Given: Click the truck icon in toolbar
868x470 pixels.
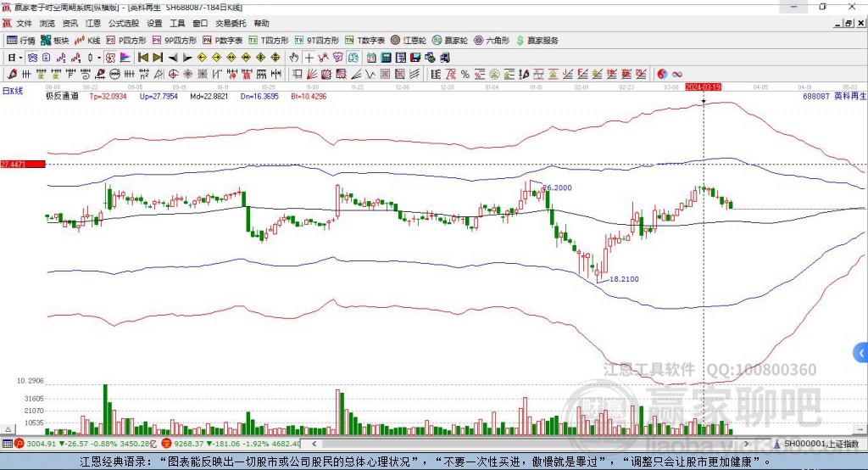Looking at the screenshot, I should click(x=444, y=58).
